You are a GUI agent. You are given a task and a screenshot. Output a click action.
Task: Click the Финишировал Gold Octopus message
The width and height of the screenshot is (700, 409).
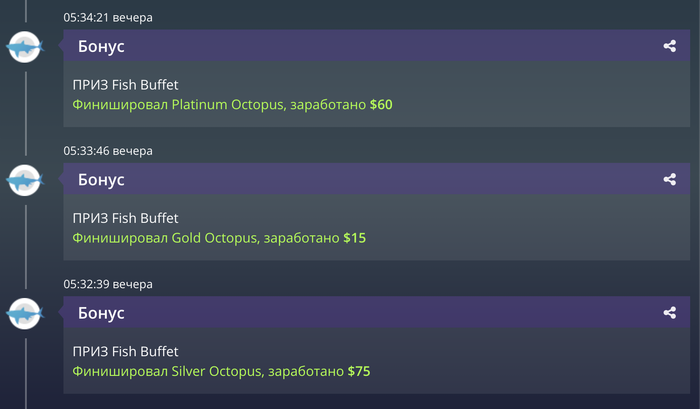[x=207, y=238]
